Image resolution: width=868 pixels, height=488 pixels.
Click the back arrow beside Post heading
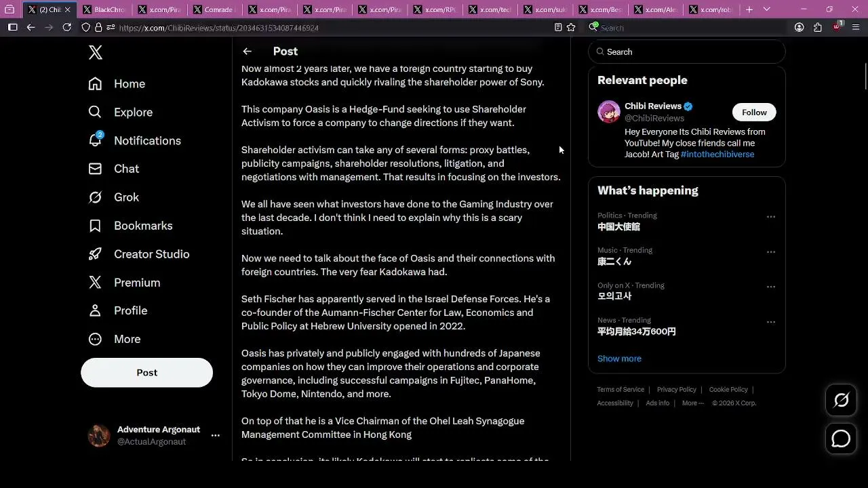pos(248,52)
